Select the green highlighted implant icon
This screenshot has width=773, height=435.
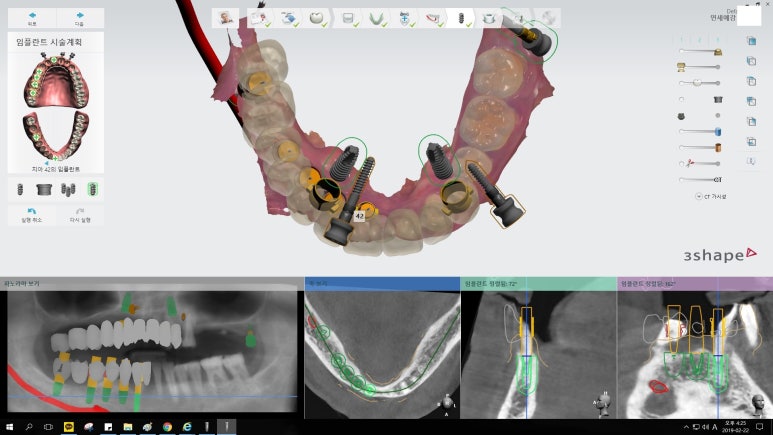coord(92,188)
